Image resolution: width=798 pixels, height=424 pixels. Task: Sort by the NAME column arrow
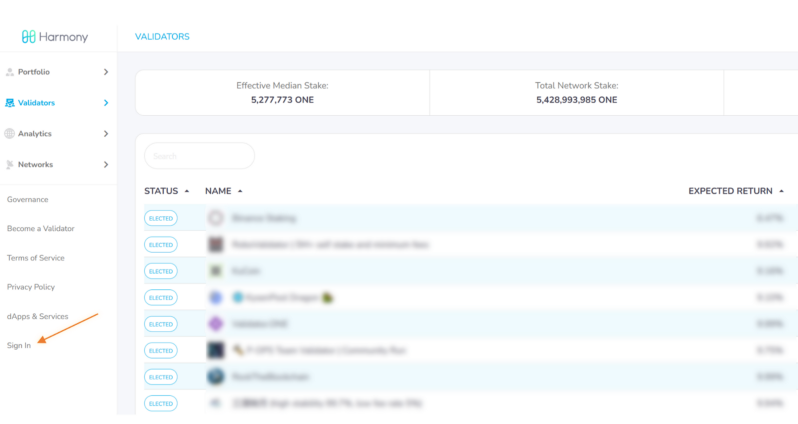click(240, 191)
